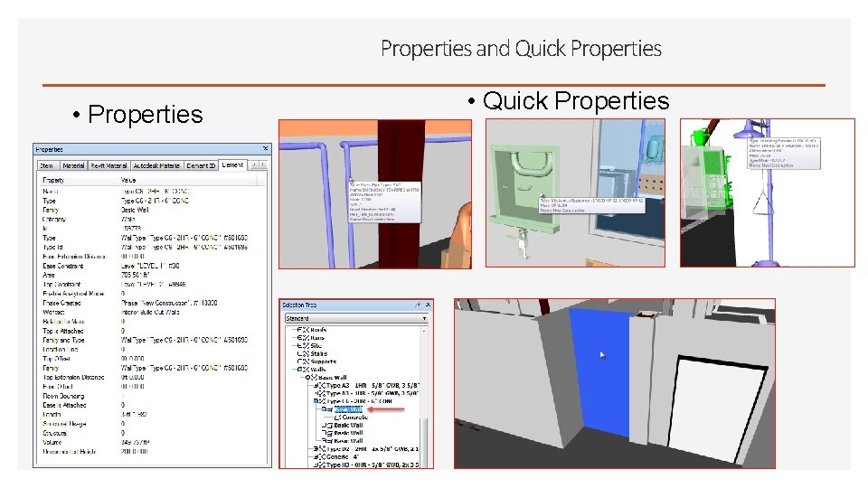Click the 'Interior Build Out Walls' value
This screenshot has width=868, height=488.
tap(150, 312)
